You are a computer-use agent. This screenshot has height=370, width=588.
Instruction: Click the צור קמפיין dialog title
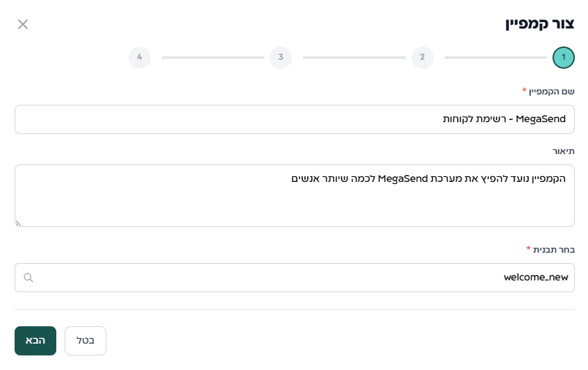pos(539,24)
